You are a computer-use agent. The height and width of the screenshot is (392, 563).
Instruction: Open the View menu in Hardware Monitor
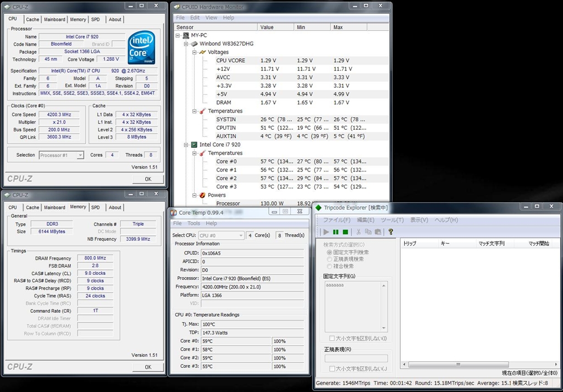tap(211, 18)
